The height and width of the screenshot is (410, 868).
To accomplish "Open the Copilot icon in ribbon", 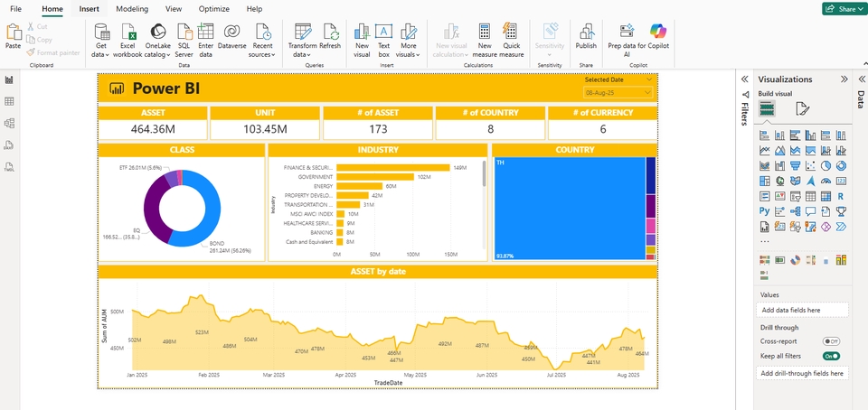I will [657, 31].
